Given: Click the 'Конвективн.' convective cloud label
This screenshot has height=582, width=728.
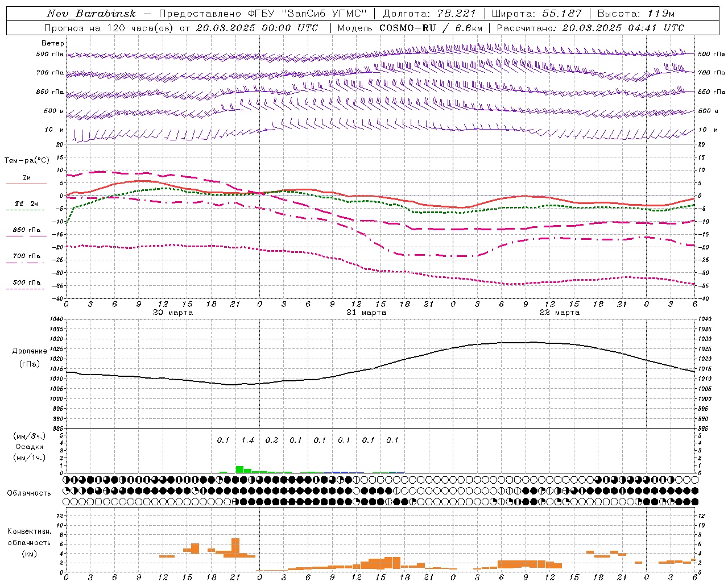Looking at the screenshot, I should (x=30, y=531).
